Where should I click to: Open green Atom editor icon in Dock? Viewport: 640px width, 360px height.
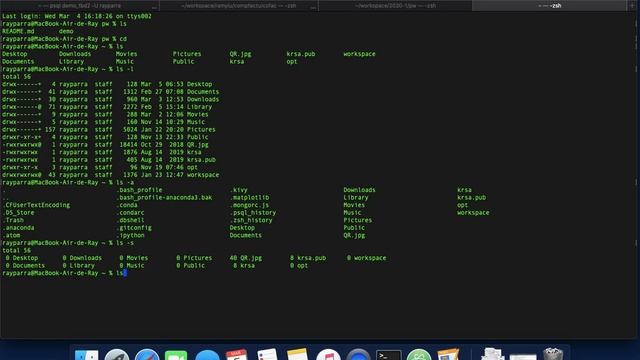pyautogui.click(x=419, y=354)
